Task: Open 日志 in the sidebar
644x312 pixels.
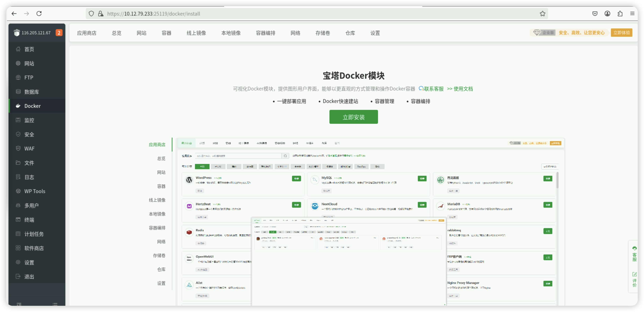Action: (37, 177)
